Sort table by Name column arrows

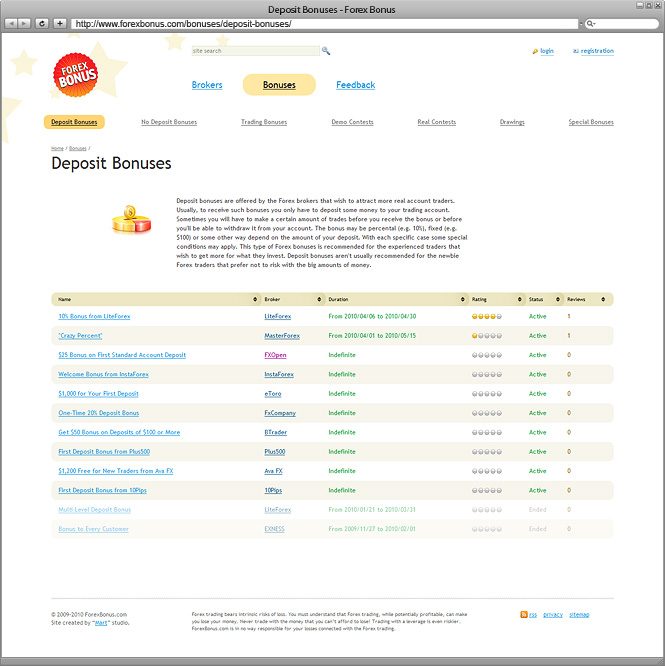click(255, 299)
